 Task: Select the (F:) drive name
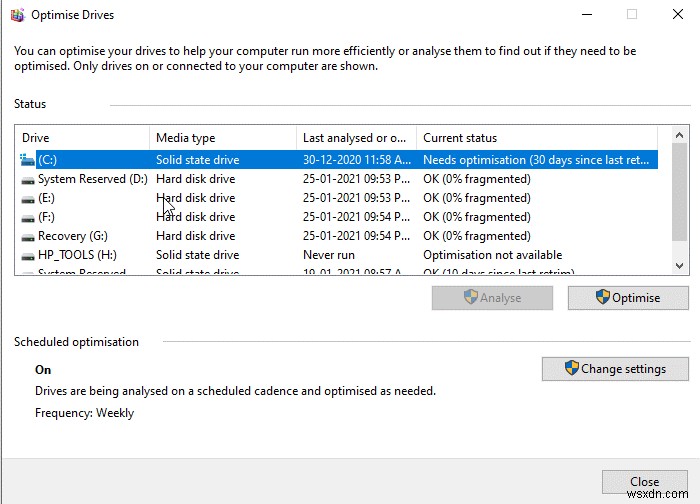pos(46,217)
